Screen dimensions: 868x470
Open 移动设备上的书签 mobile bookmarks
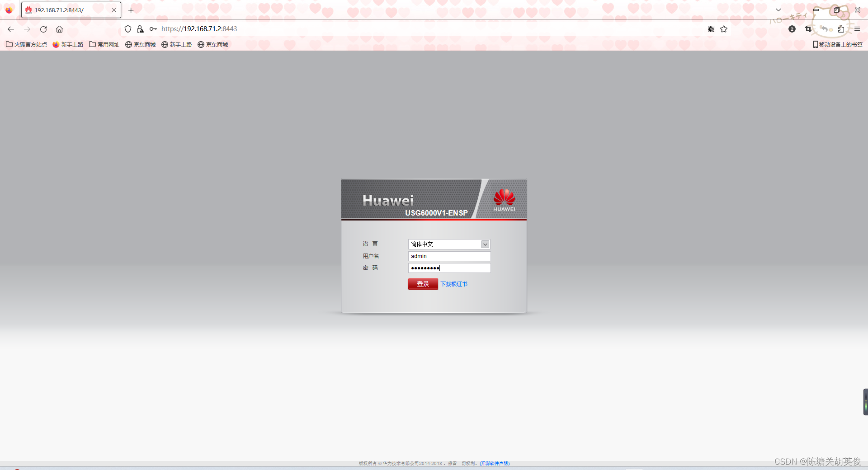pos(838,44)
